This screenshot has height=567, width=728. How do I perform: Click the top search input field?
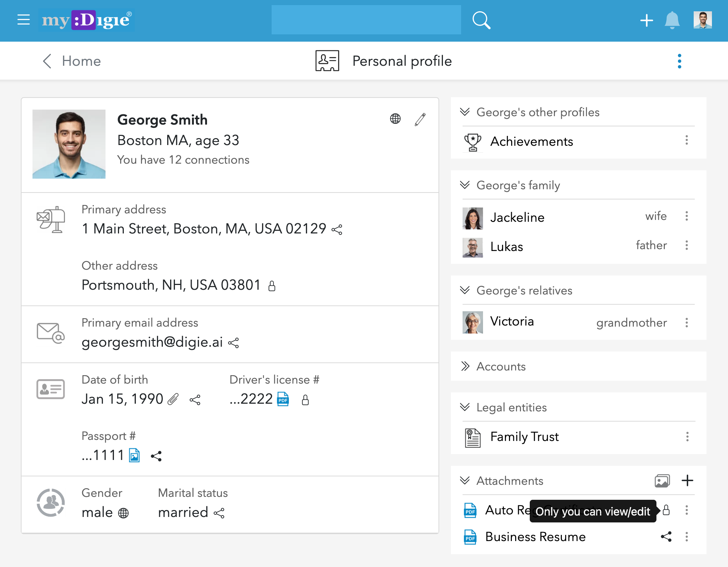pos(366,20)
